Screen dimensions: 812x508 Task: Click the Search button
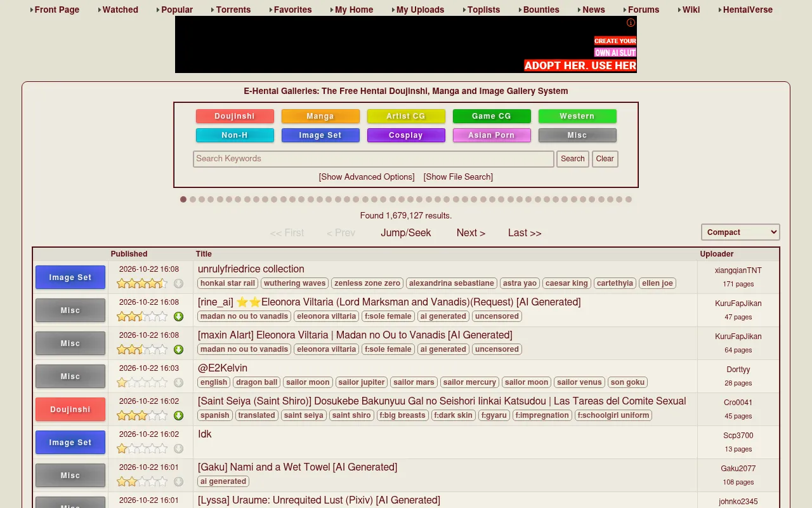coord(573,159)
